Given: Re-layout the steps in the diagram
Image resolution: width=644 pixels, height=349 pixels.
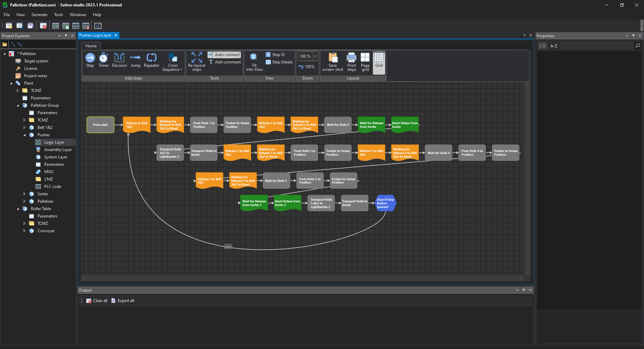Looking at the screenshot, I should point(197,62).
